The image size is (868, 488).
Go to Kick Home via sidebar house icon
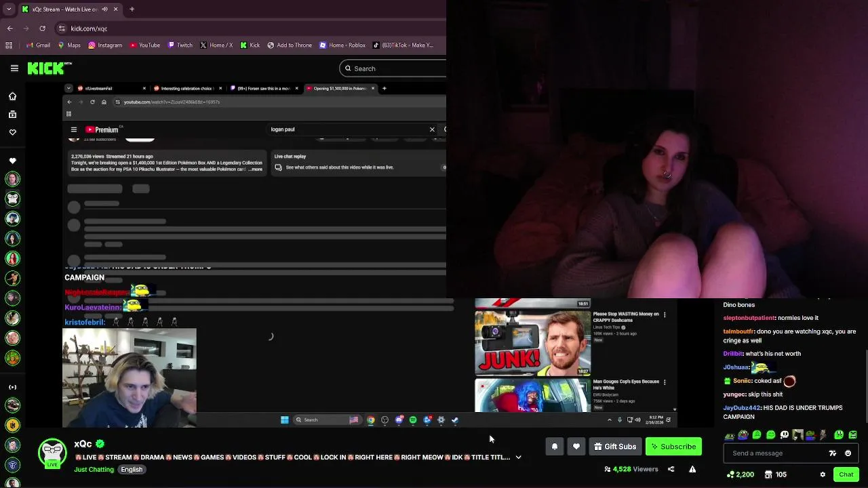(x=12, y=96)
